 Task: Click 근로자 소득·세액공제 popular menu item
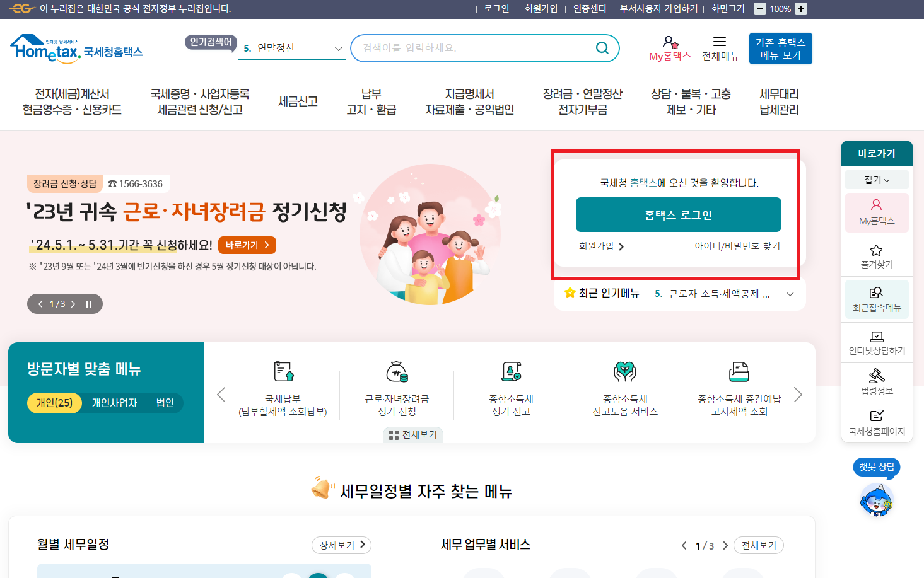(719, 294)
